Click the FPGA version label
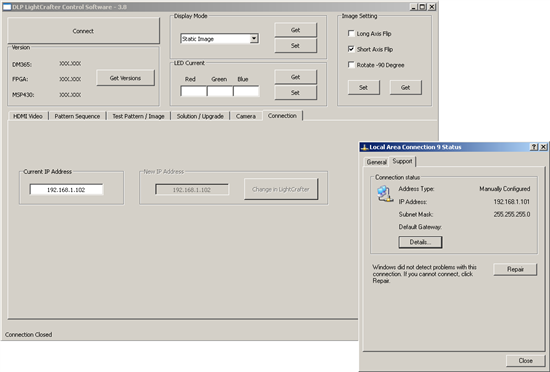This screenshot has width=550, height=372. (20, 79)
